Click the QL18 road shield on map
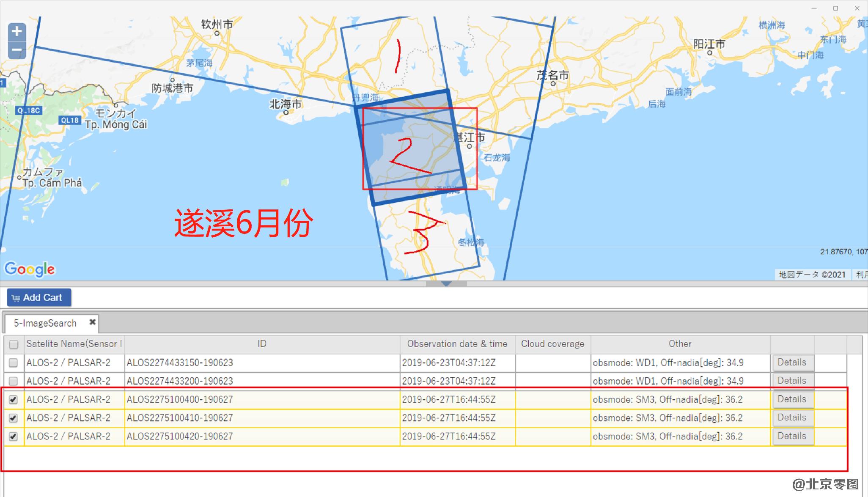 [x=70, y=120]
